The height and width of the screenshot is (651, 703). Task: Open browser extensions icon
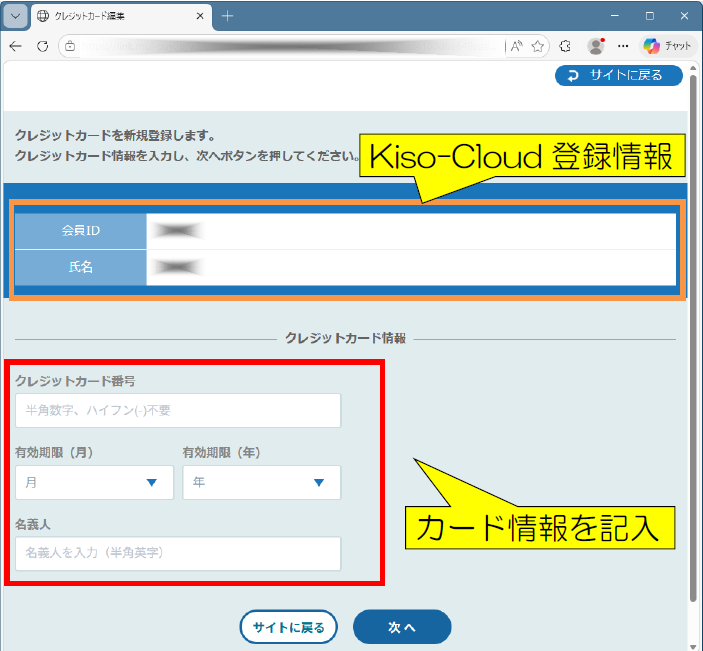point(565,46)
